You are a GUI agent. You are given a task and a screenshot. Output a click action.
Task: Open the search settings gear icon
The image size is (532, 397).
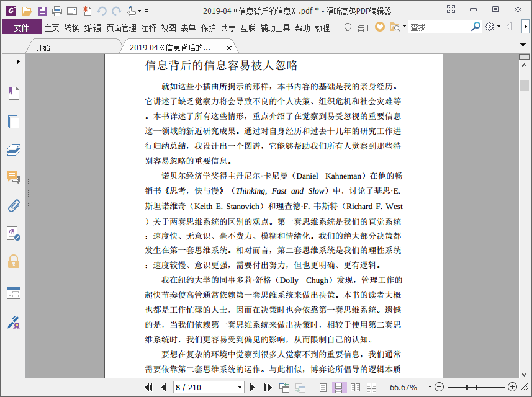490,27
